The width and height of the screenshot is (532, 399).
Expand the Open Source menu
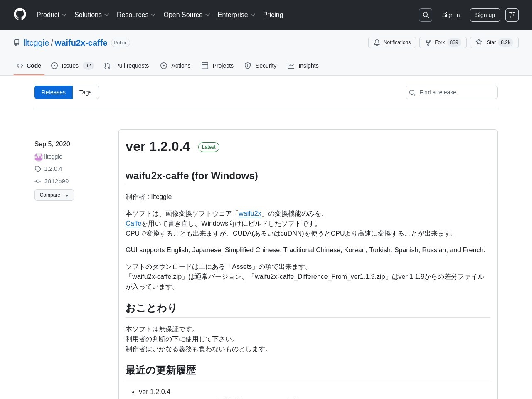pos(187,15)
